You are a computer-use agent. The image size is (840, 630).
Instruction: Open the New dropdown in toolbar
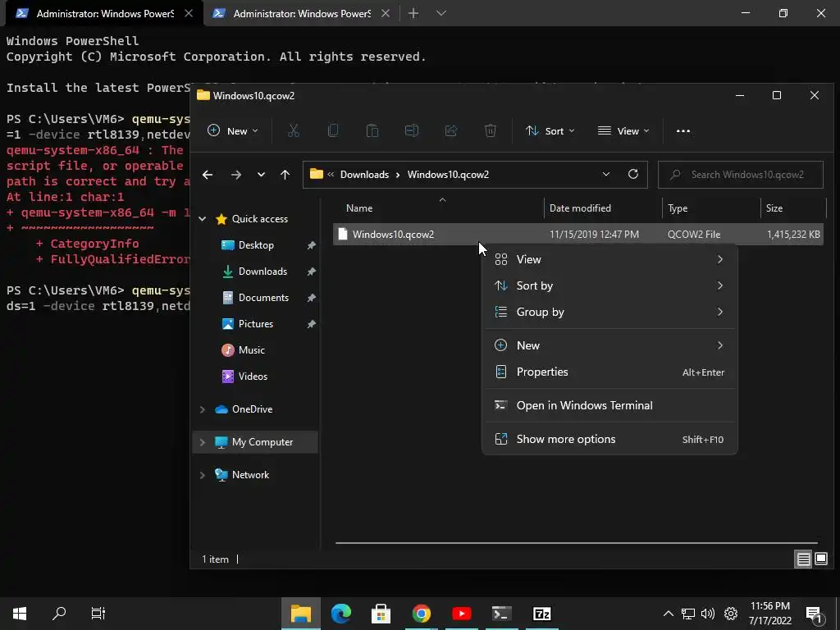click(x=233, y=130)
